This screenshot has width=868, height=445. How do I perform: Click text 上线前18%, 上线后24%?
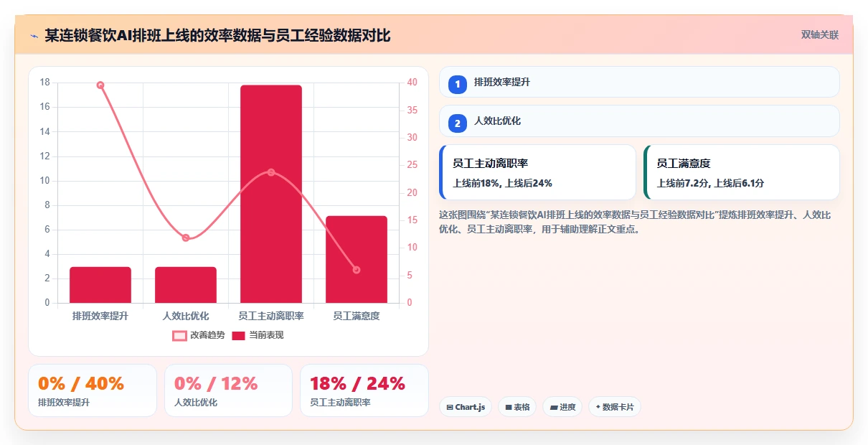pos(502,183)
